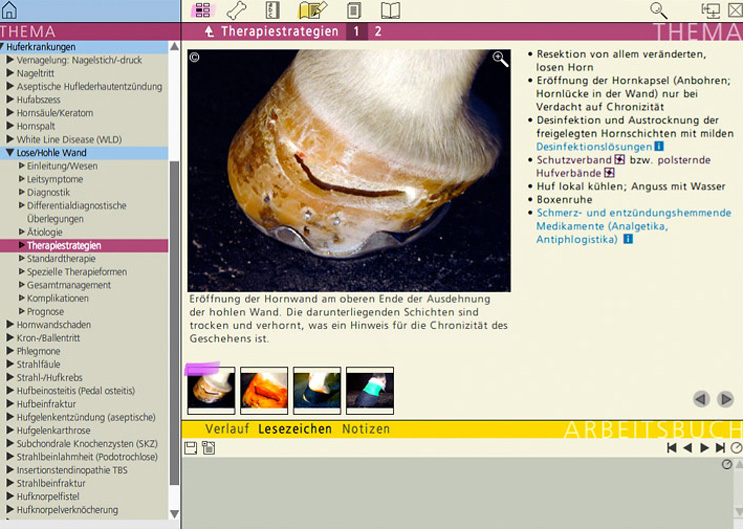Expand the Hornwandschaden topic
743x529 pixels.
[10, 325]
